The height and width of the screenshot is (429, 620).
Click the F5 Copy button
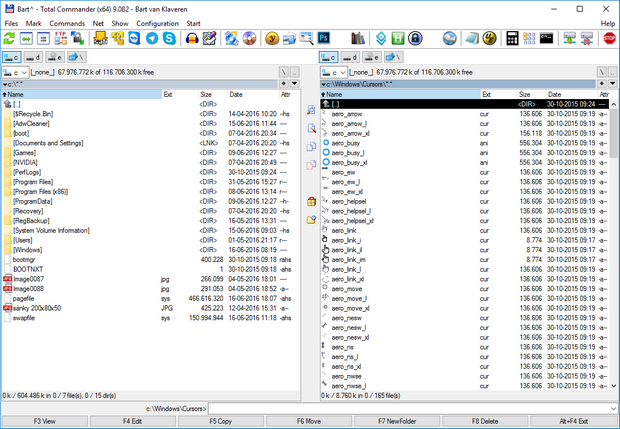[x=221, y=421]
